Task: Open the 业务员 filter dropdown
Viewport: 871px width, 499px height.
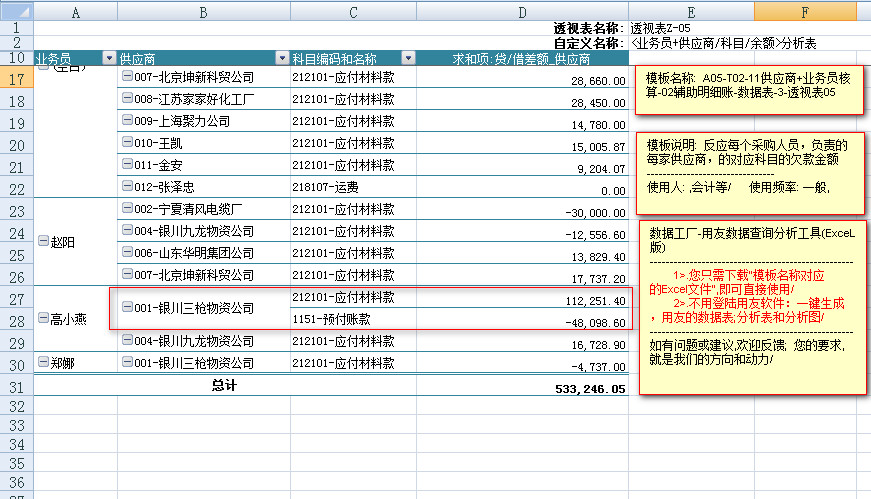Action: click(109, 59)
